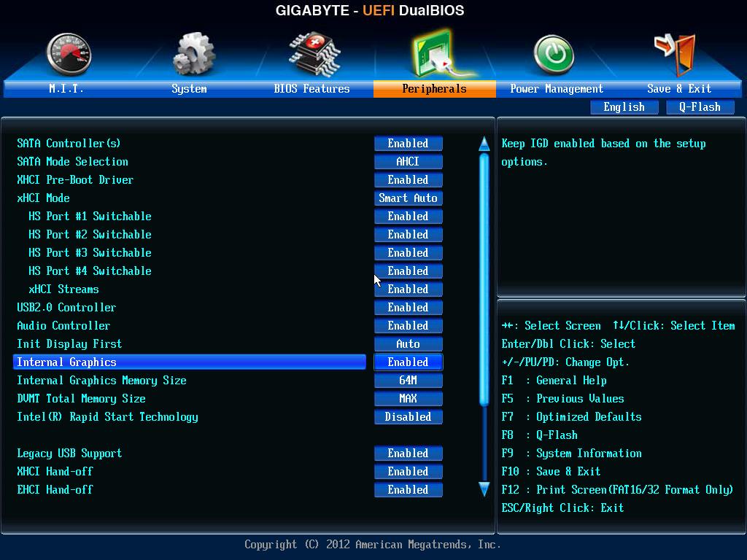Click the System gears icon
747x560 pixels.
pyautogui.click(x=193, y=54)
